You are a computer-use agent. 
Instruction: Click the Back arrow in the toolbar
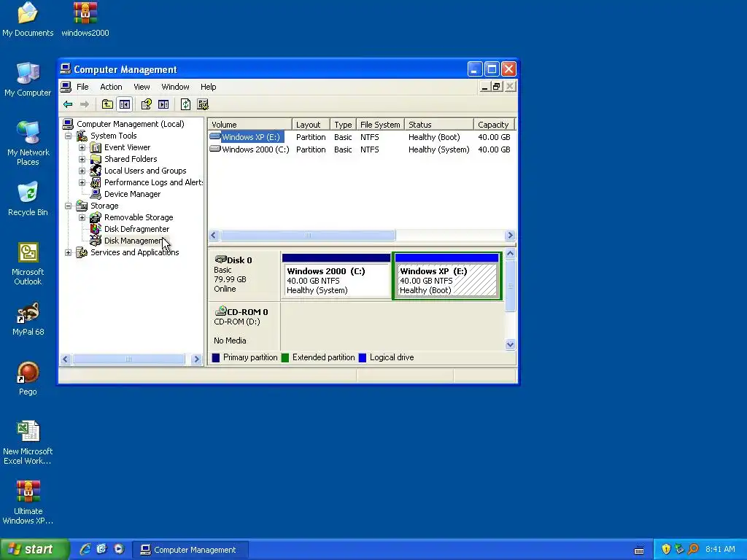tap(68, 104)
